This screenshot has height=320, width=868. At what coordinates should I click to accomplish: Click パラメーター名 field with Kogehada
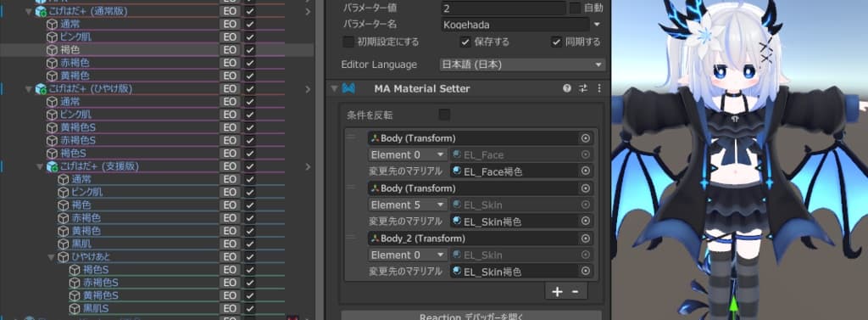[515, 25]
